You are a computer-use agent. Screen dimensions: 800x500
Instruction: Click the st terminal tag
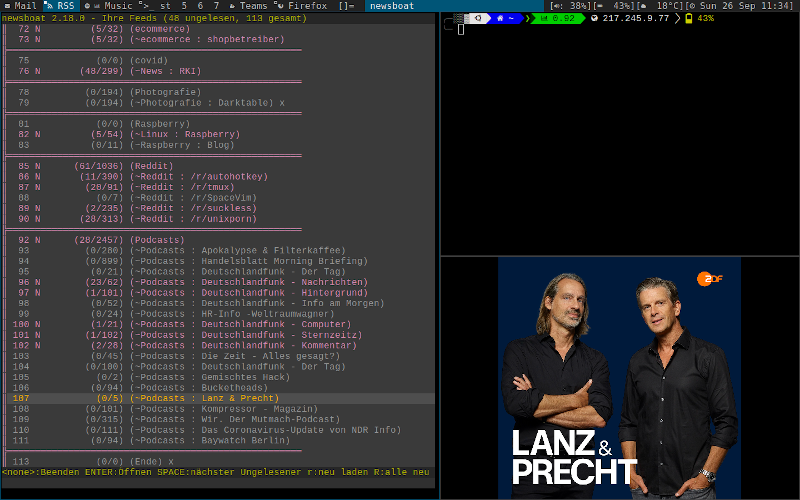pyautogui.click(x=165, y=6)
